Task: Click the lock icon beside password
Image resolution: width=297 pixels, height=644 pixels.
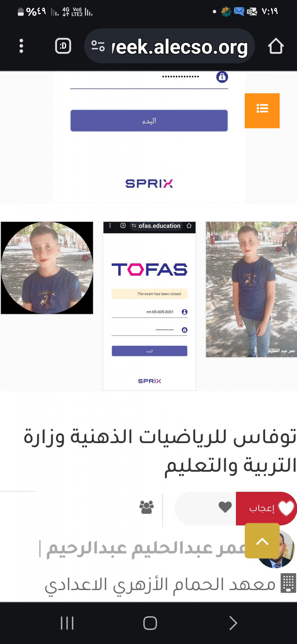Action: (x=222, y=77)
